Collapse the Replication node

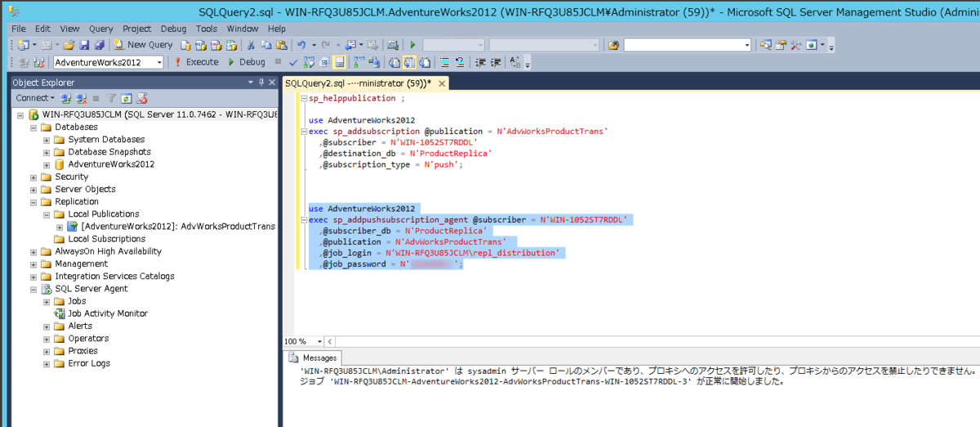pos(33,202)
